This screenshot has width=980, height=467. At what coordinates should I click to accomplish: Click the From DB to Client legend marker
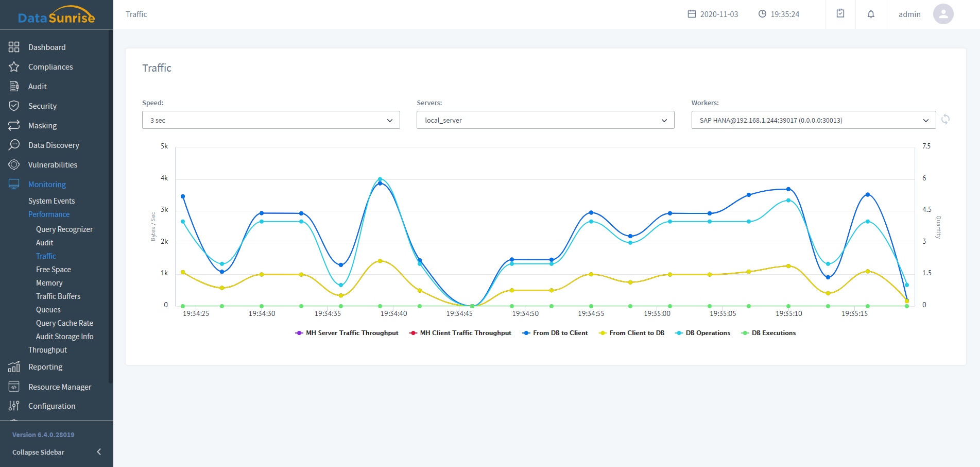[526, 333]
